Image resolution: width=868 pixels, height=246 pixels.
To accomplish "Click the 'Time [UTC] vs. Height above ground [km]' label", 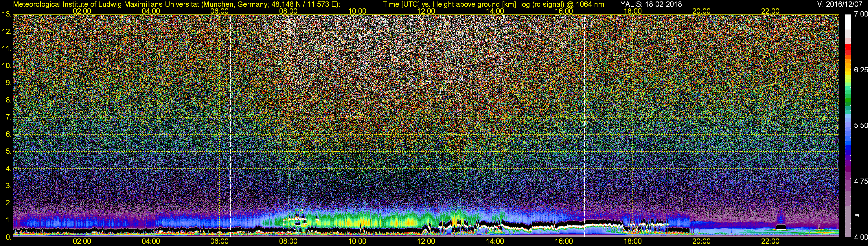I will click(x=450, y=4).
